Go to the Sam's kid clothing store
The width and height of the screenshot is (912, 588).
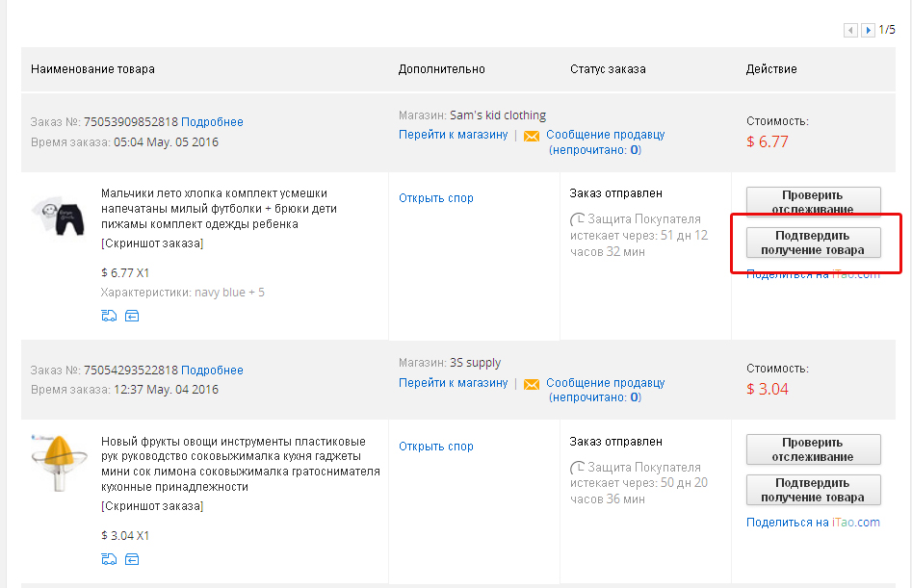click(x=453, y=135)
